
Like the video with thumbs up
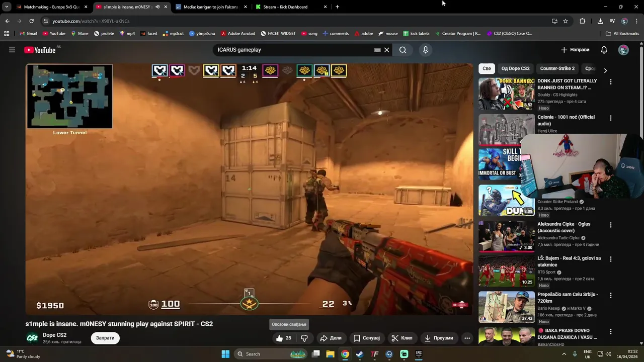point(284,338)
